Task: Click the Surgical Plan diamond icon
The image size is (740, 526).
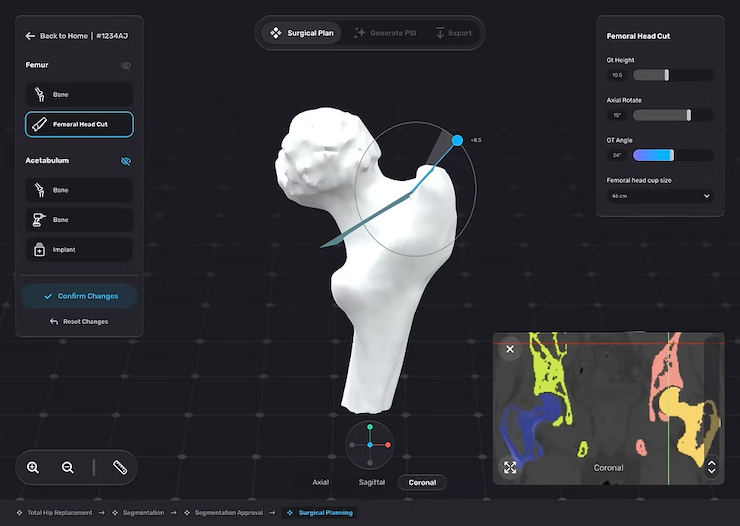Action: [x=275, y=33]
